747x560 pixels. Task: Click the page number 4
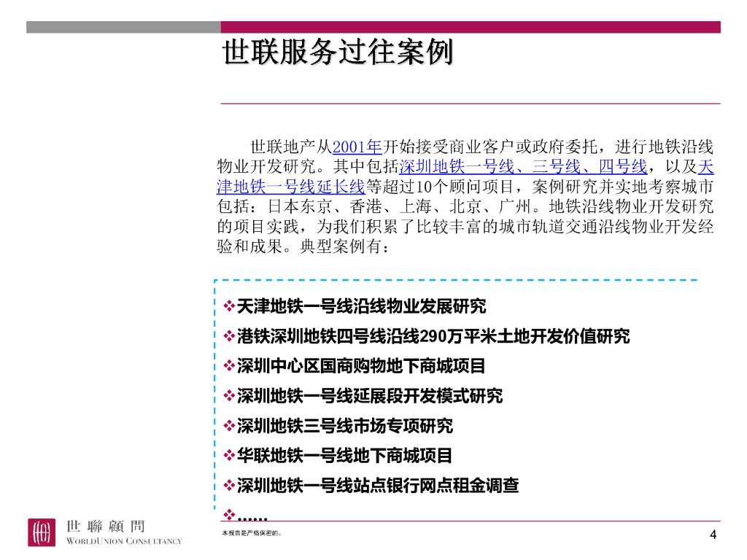[x=713, y=534]
